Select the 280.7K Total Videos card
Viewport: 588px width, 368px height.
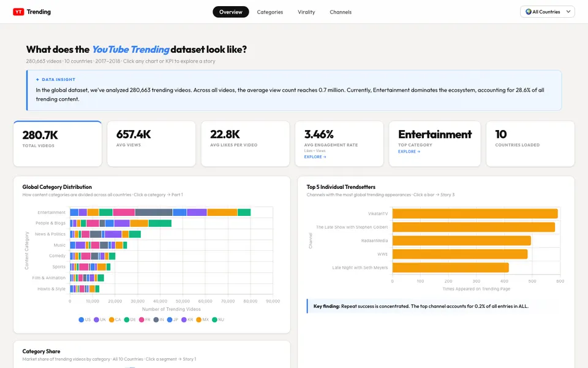[x=58, y=144]
